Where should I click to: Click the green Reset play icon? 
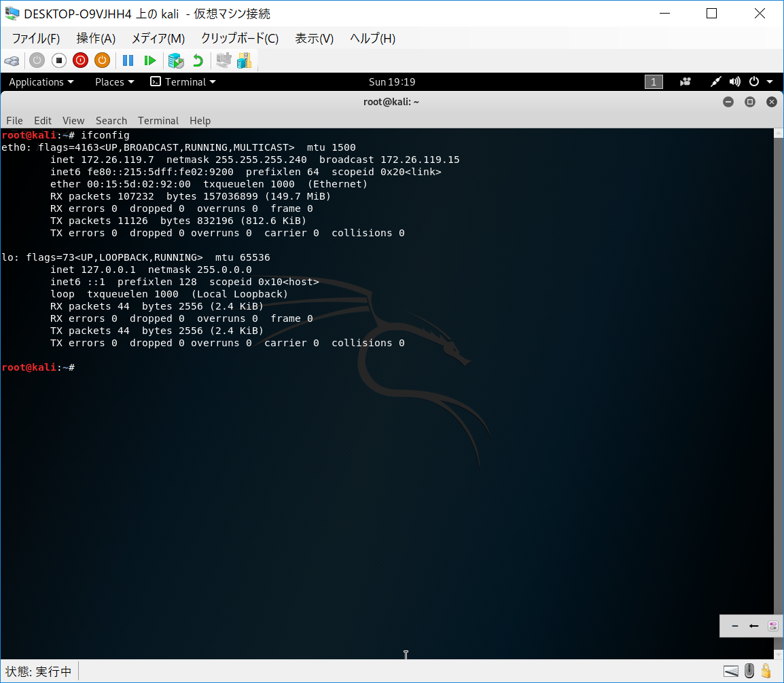150,60
